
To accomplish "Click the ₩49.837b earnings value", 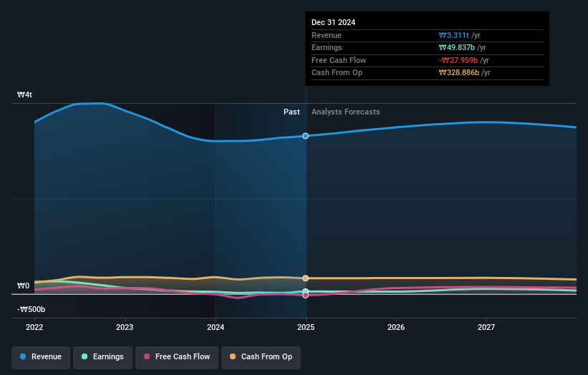I will [x=457, y=47].
